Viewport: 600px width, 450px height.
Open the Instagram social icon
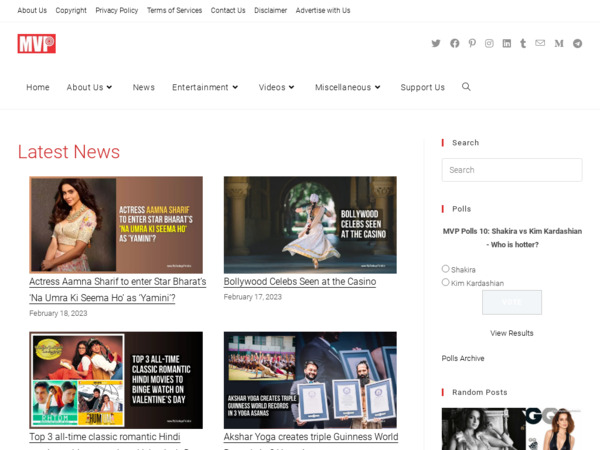[x=489, y=43]
